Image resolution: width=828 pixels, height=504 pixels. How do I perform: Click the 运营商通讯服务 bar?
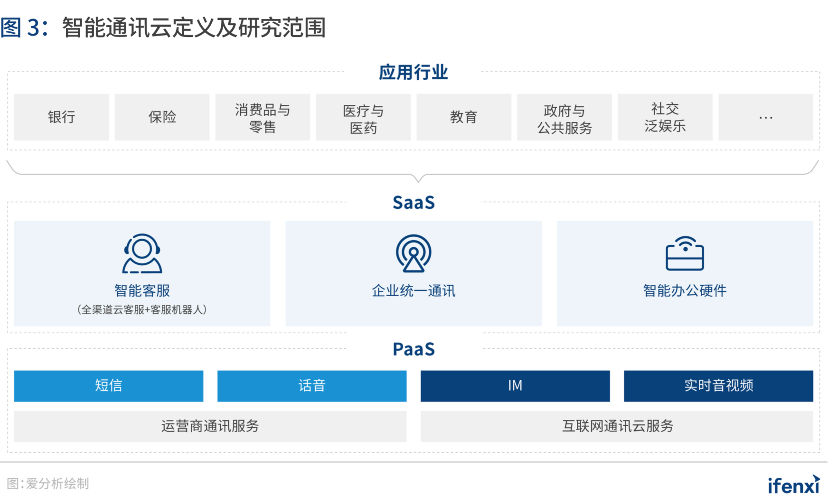pos(210,426)
